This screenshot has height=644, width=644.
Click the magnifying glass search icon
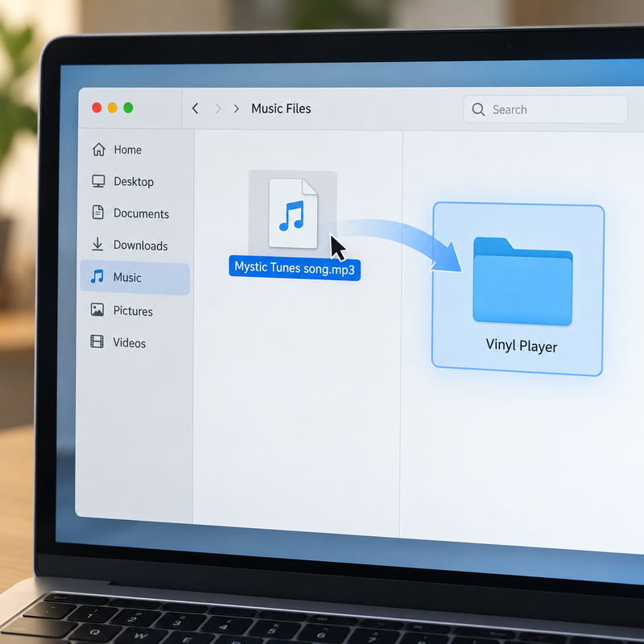(x=478, y=109)
